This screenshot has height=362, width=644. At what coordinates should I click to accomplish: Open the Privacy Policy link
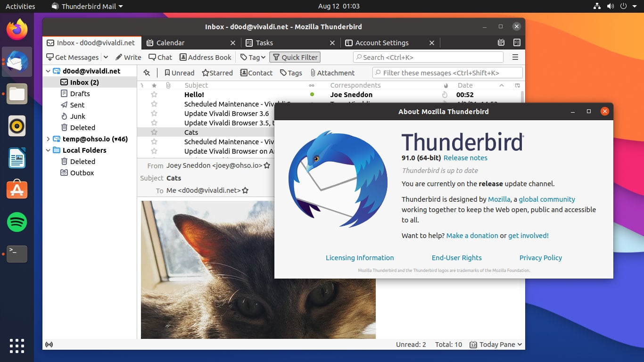pyautogui.click(x=541, y=258)
